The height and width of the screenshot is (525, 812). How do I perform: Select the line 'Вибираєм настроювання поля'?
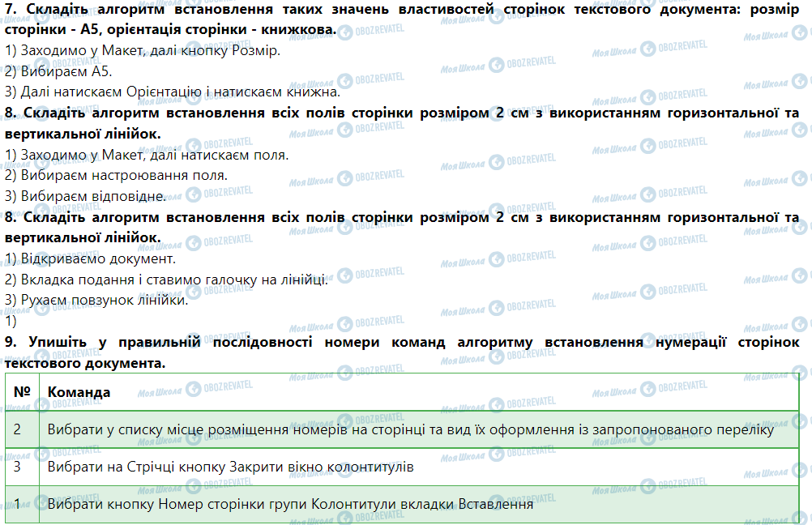point(117,175)
